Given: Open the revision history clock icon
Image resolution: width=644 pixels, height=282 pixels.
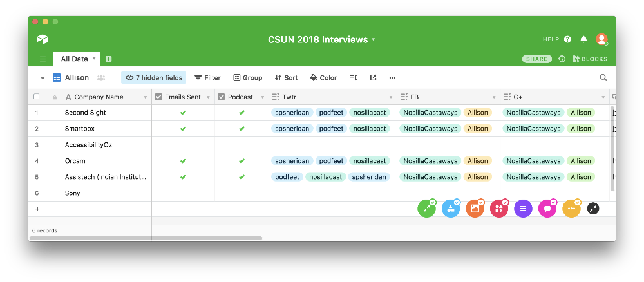Looking at the screenshot, I should coord(562,59).
